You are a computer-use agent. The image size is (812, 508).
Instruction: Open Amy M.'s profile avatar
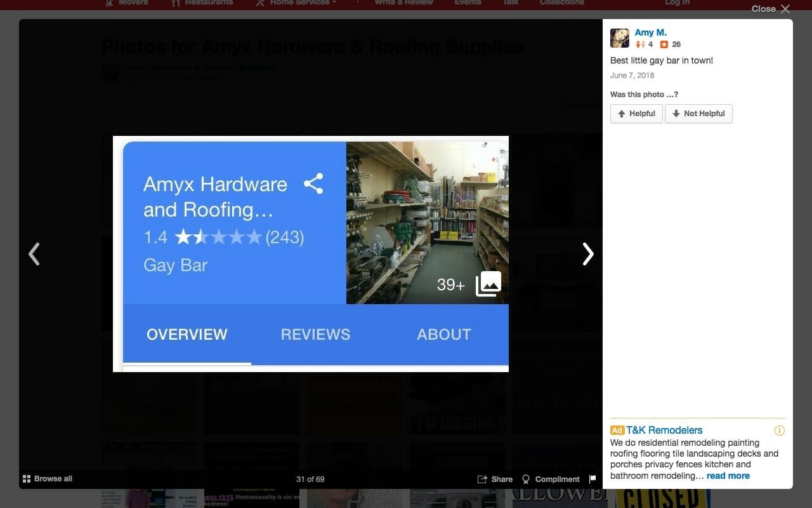coord(620,38)
